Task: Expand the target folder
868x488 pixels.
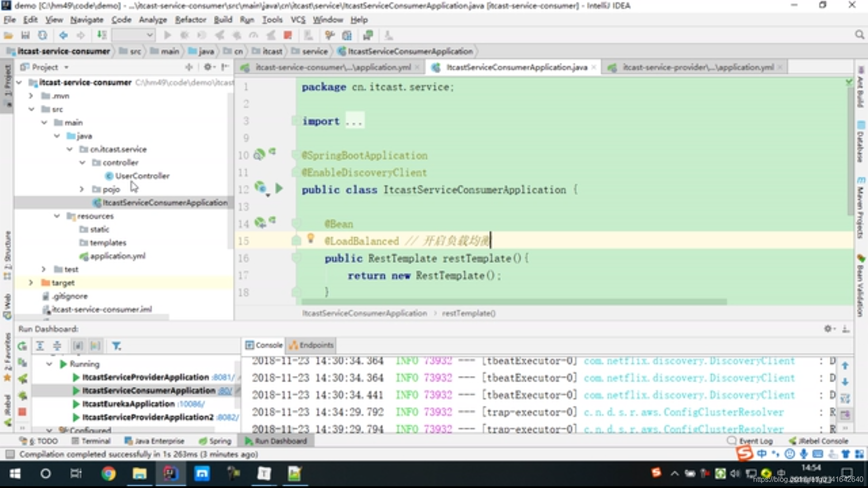Action: pos(31,282)
